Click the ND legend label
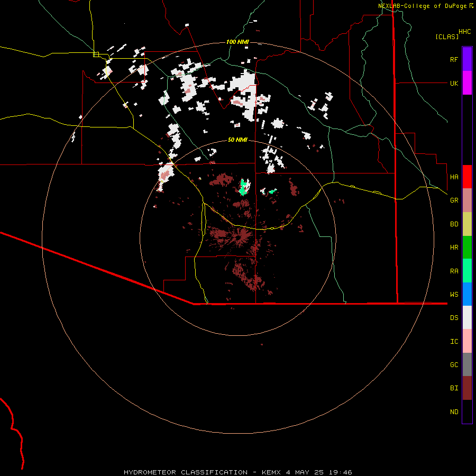The width and height of the screenshot is (476, 476). [454, 412]
